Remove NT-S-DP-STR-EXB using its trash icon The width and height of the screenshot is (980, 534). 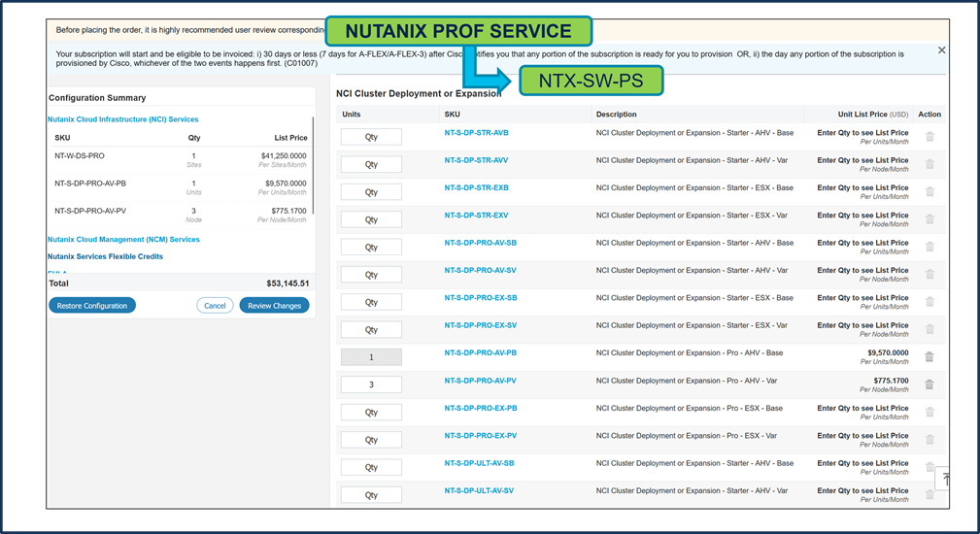point(930,191)
